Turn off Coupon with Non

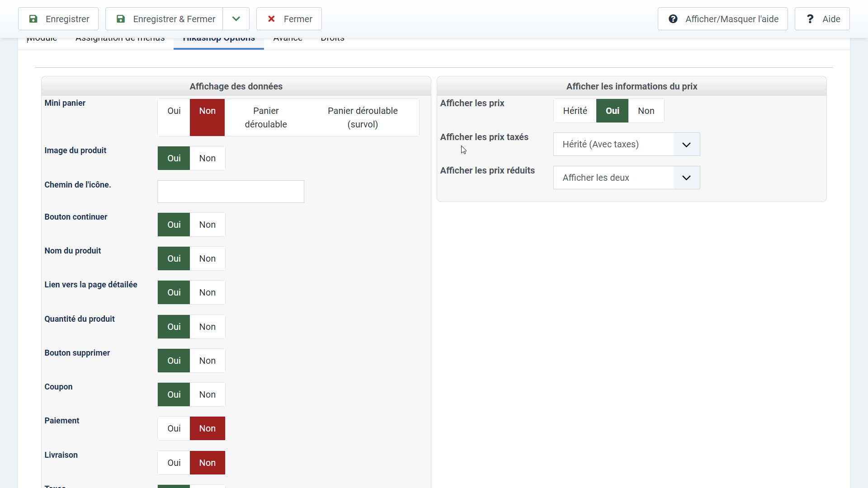point(208,394)
